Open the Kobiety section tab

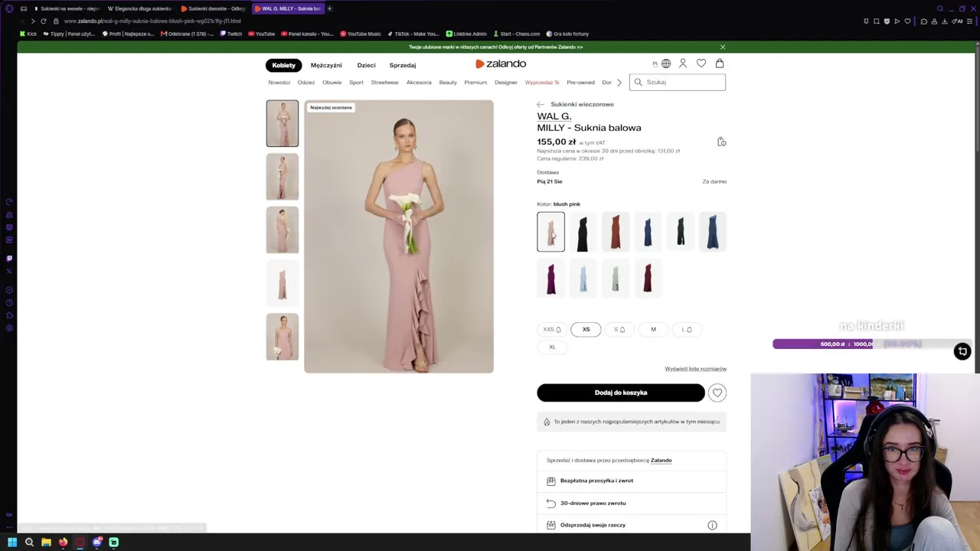point(283,65)
